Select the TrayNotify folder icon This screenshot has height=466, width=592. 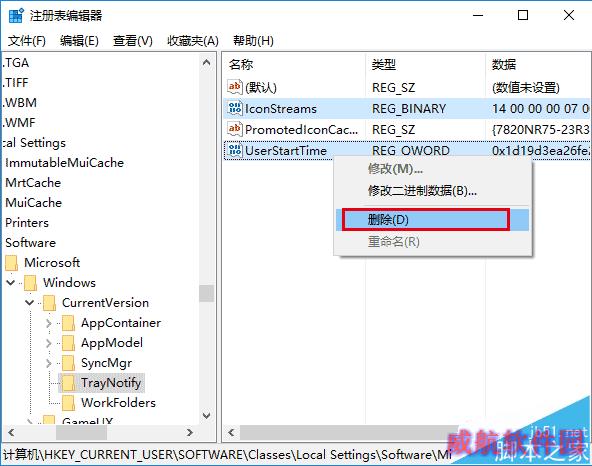[x=68, y=383]
